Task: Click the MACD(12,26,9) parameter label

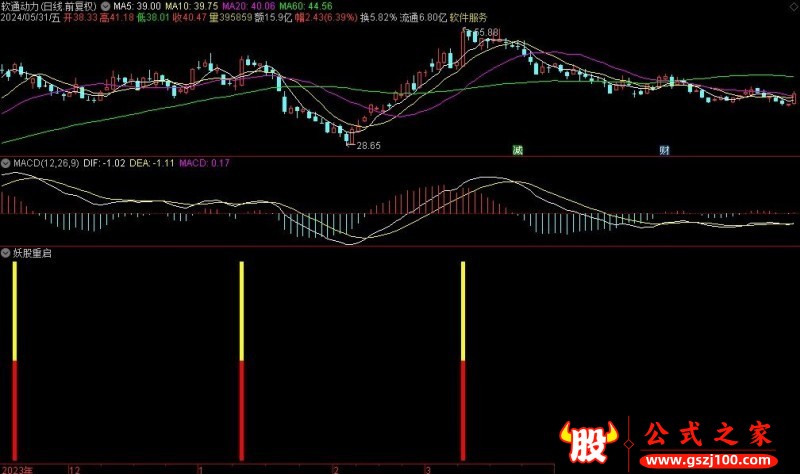Action: 50,162
